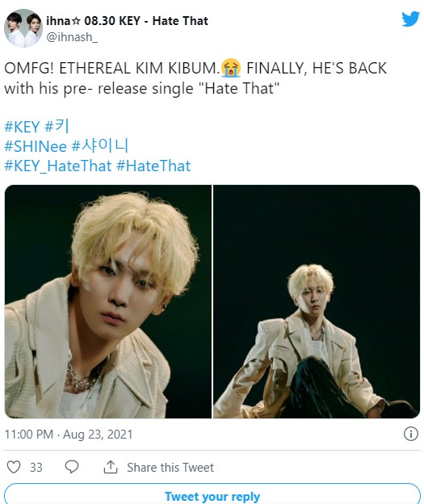Open the ihna profile avatar
424x504 pixels.
click(23, 28)
